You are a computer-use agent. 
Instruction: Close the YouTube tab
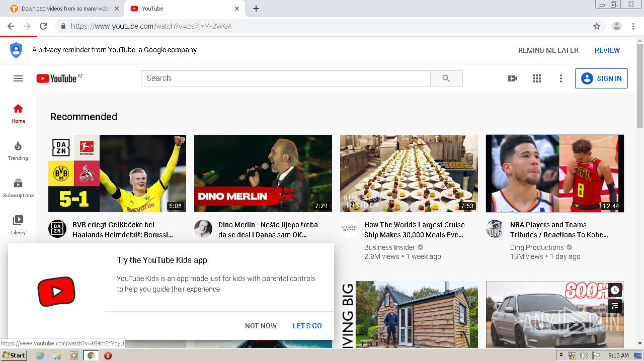(237, 9)
